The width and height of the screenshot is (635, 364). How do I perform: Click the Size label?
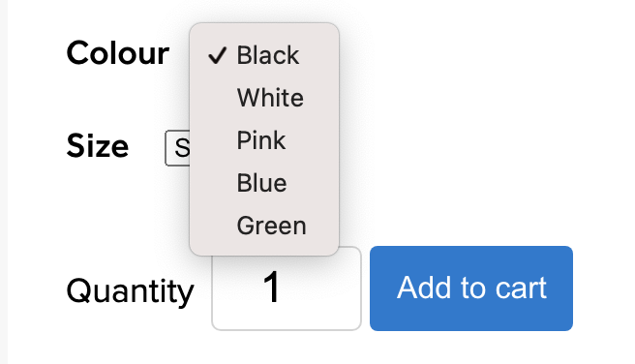98,145
